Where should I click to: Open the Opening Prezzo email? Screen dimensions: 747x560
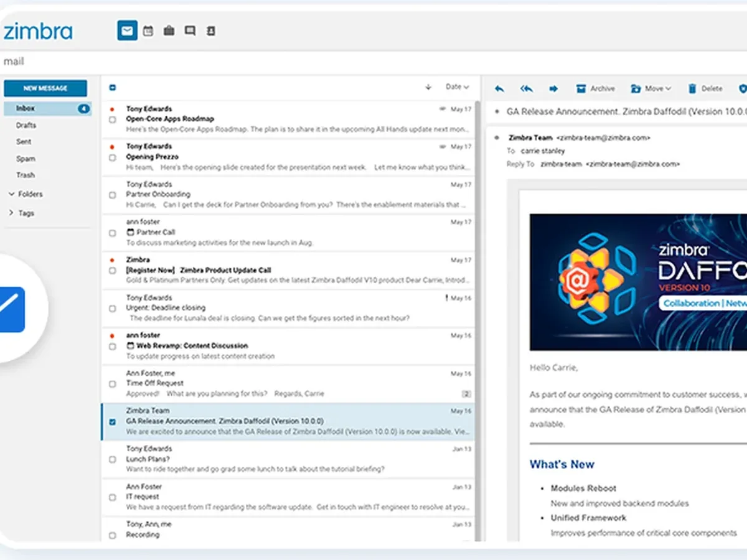point(288,157)
